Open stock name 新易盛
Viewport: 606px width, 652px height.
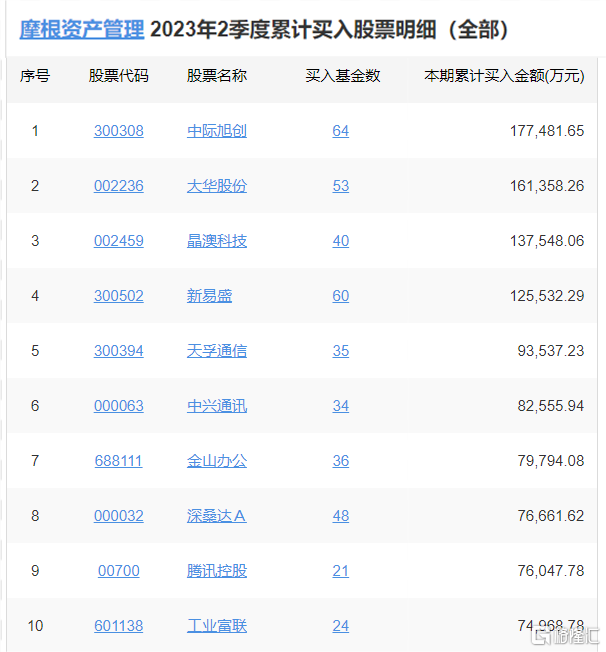click(209, 296)
